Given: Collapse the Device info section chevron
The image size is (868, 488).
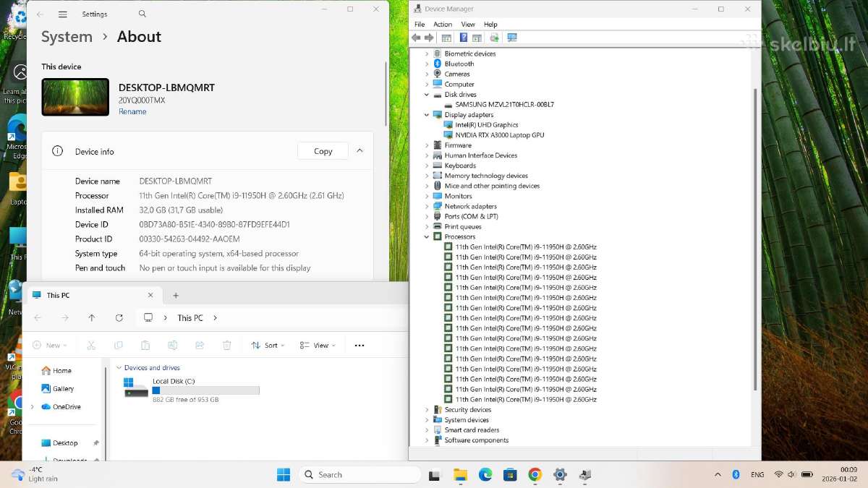Looking at the screenshot, I should tap(359, 151).
